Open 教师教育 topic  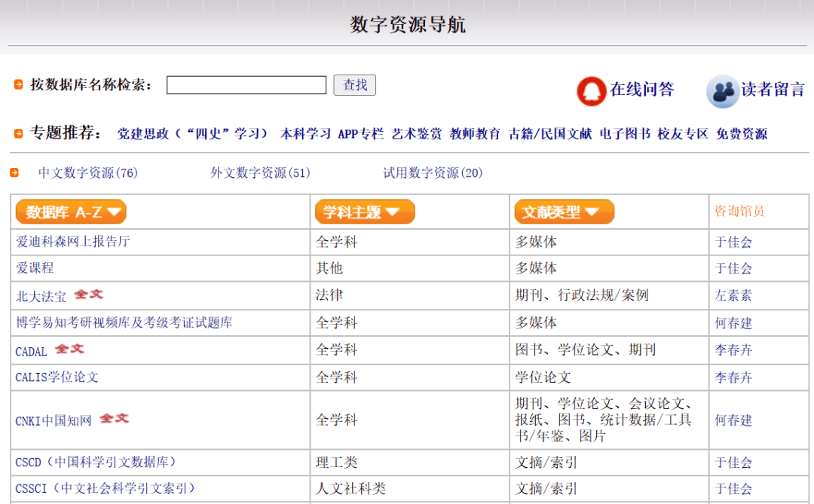(475, 134)
